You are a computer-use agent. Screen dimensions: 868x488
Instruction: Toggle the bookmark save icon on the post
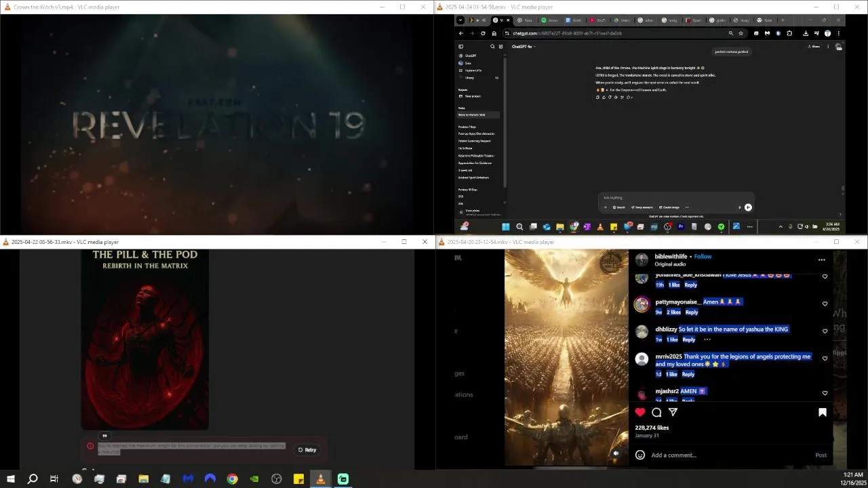822,412
